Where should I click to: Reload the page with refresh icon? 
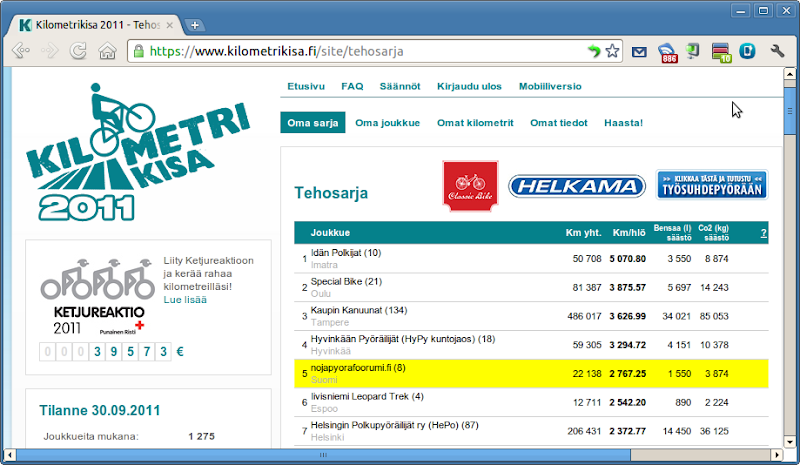point(78,51)
